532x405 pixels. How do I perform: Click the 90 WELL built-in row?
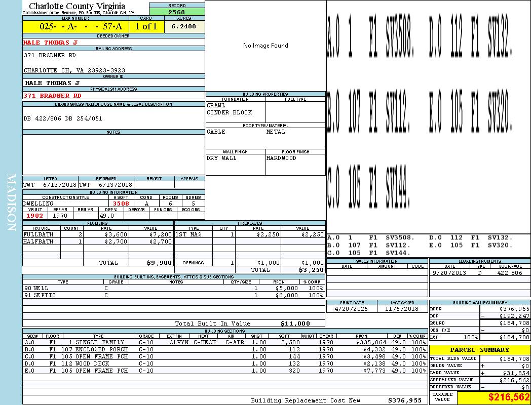click(174, 288)
